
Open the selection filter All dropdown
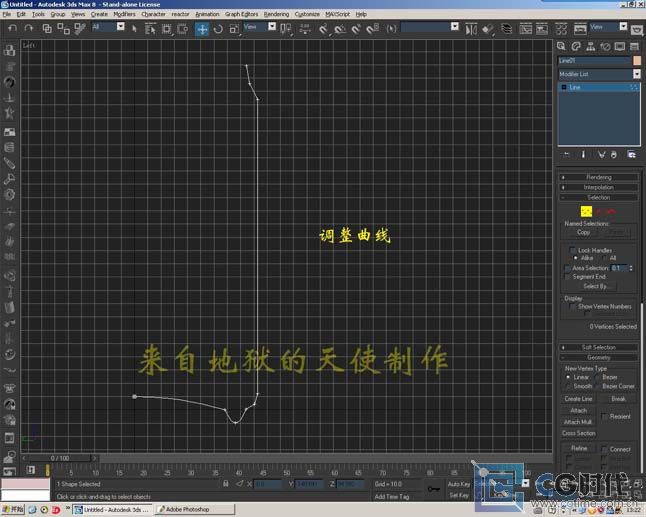[x=121, y=27]
